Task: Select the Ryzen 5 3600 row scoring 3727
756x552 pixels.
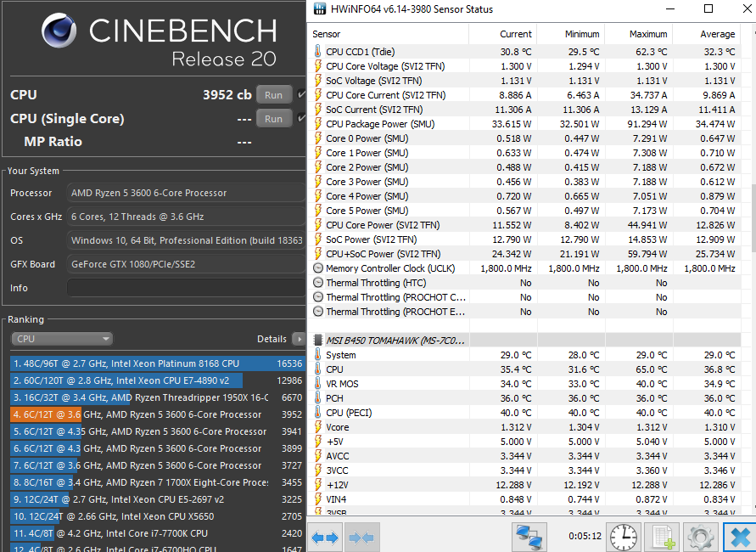Action: tap(158, 465)
